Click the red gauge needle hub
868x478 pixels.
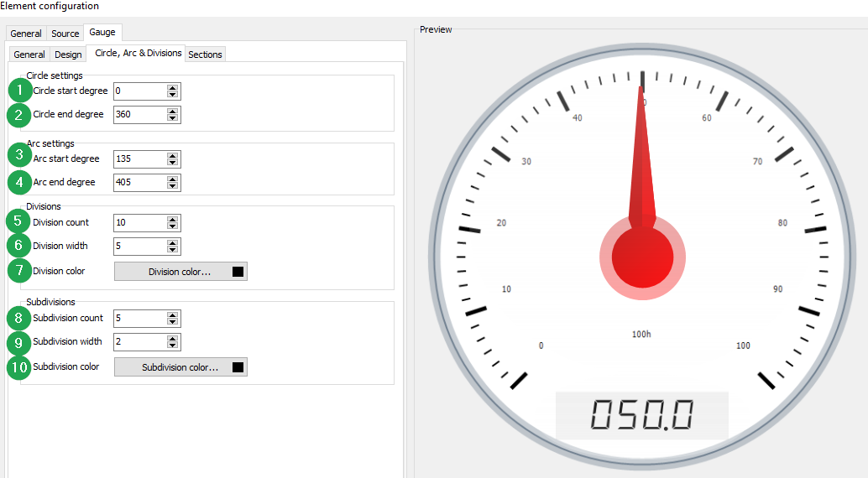tap(642, 257)
